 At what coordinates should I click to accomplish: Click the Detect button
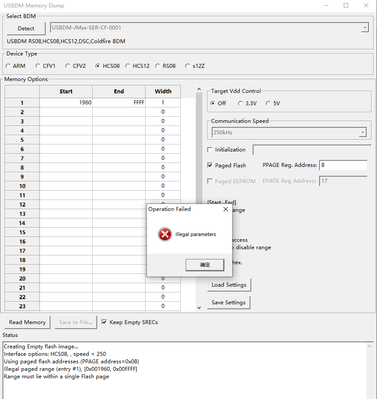coord(26,29)
